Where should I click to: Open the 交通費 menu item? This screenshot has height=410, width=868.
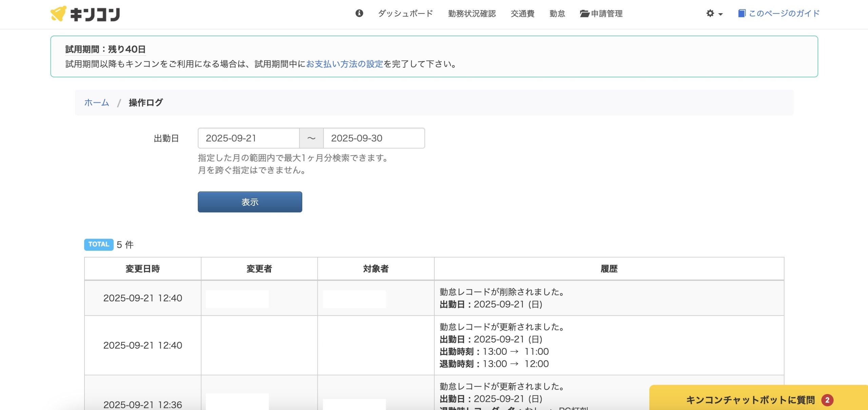pyautogui.click(x=522, y=14)
